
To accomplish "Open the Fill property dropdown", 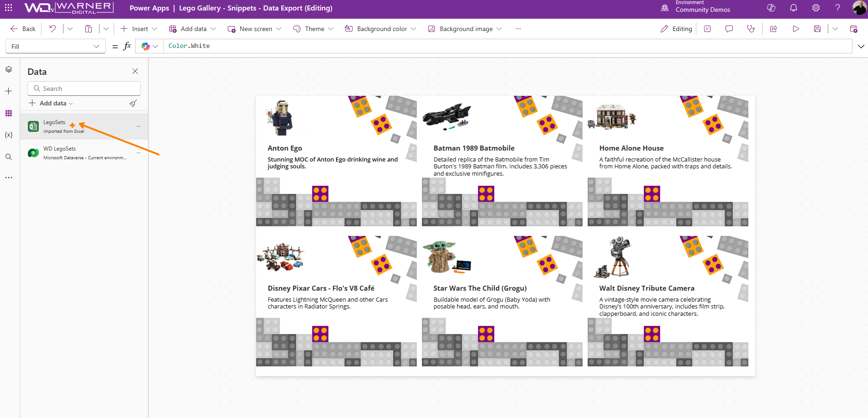I will 55,47.
